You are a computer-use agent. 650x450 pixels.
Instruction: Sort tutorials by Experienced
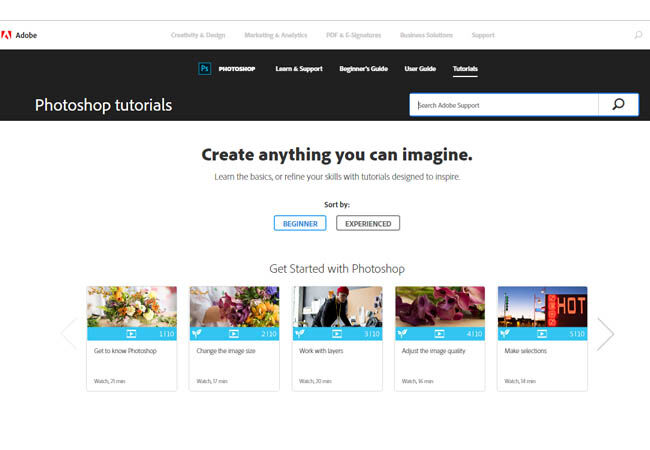point(368,223)
